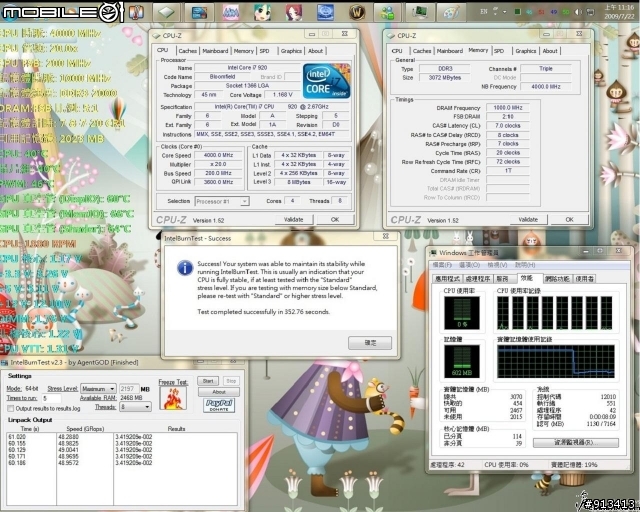
Task: Confirm the IntelBurnTest Success dialog button
Action: point(370,343)
